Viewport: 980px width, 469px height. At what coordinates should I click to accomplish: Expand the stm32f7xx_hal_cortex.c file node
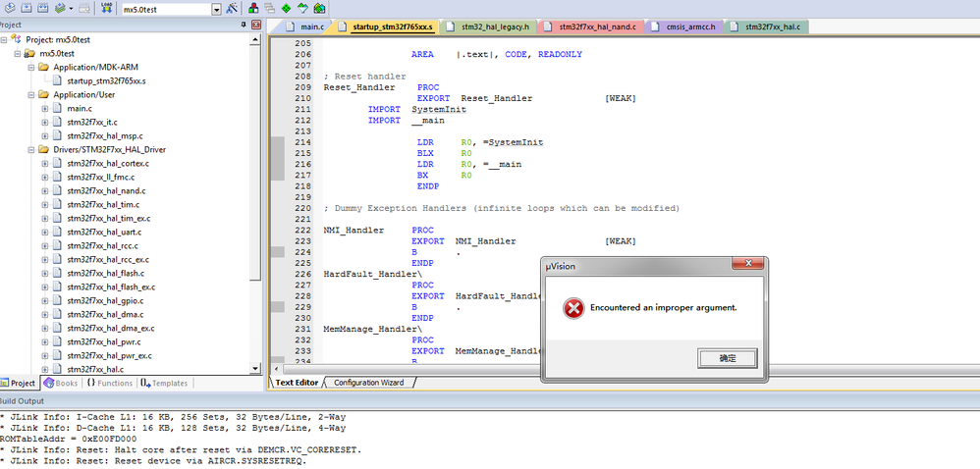coord(45,163)
